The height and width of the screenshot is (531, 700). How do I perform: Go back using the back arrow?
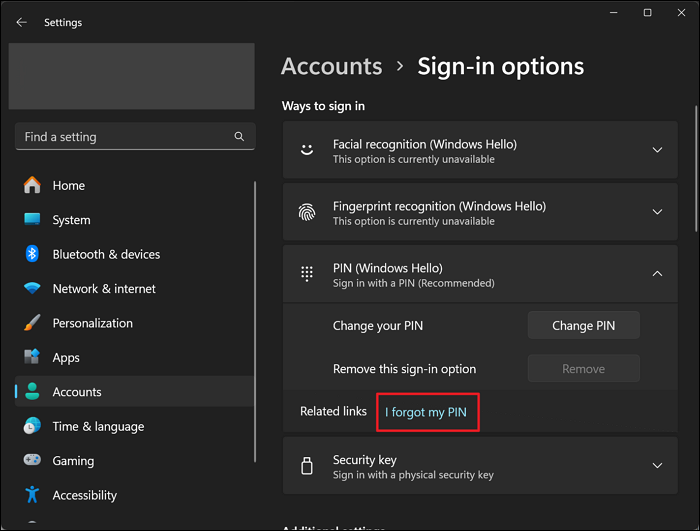point(21,22)
